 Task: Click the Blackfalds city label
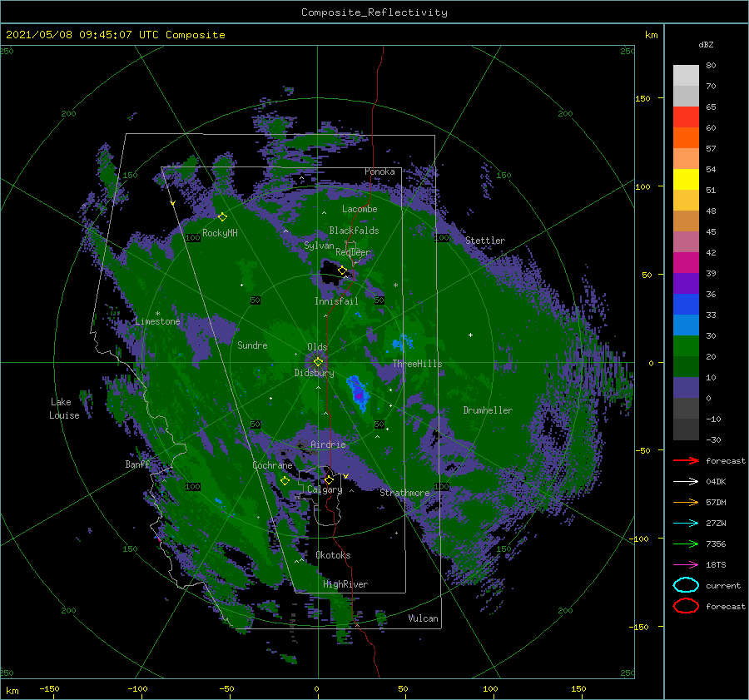[x=354, y=231]
